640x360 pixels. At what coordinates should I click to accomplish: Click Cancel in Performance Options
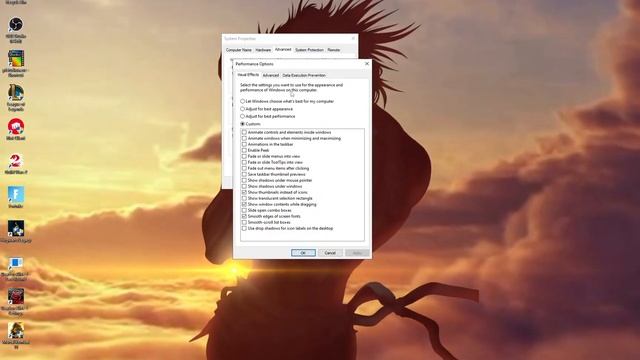point(330,253)
